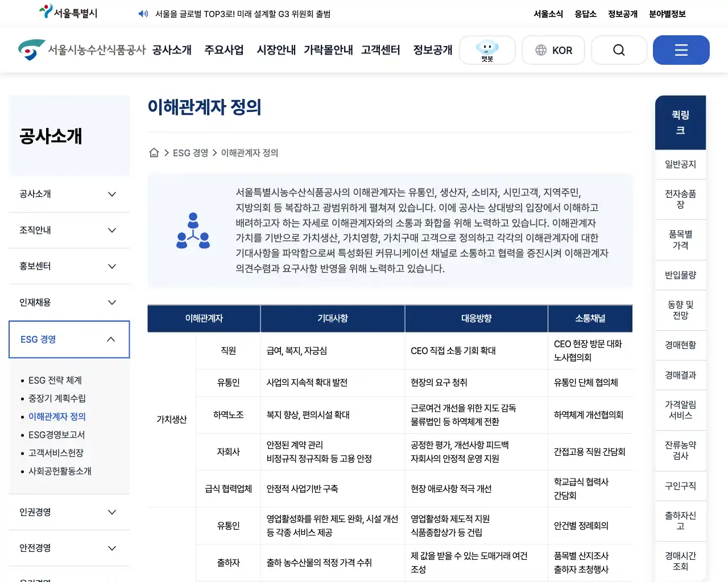Viewport: 728px width, 582px height.
Task: Expand the 인권경영 sidebar section
Action: coord(69,512)
